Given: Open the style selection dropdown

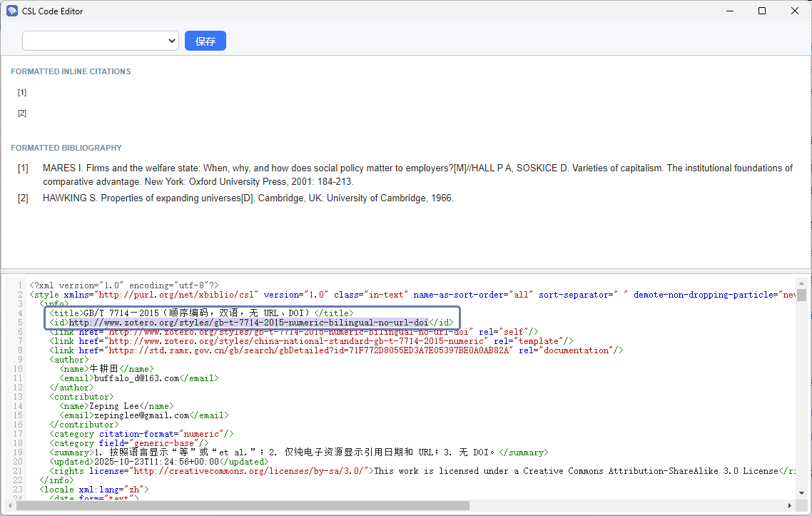Looking at the screenshot, I should (101, 41).
